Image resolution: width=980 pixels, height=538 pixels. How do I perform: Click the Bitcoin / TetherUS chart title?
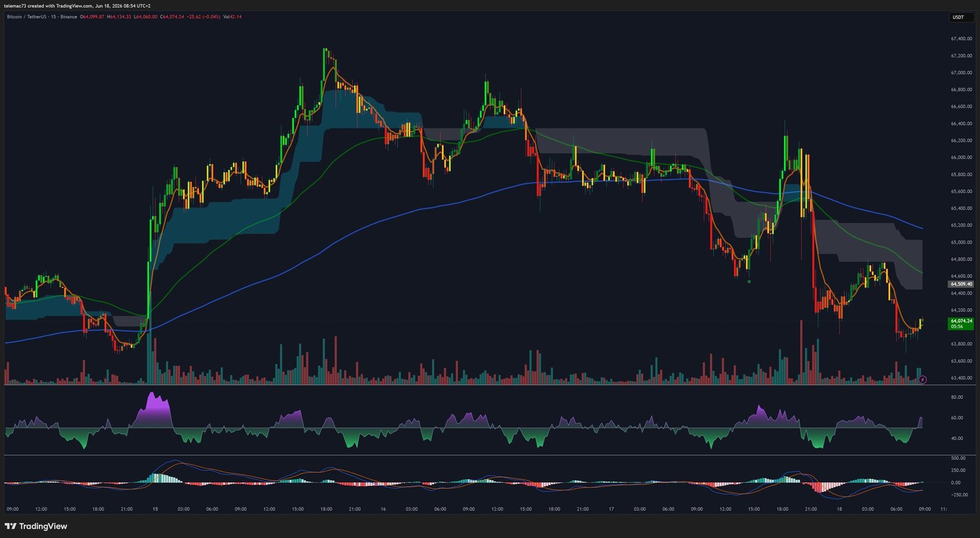coord(42,17)
